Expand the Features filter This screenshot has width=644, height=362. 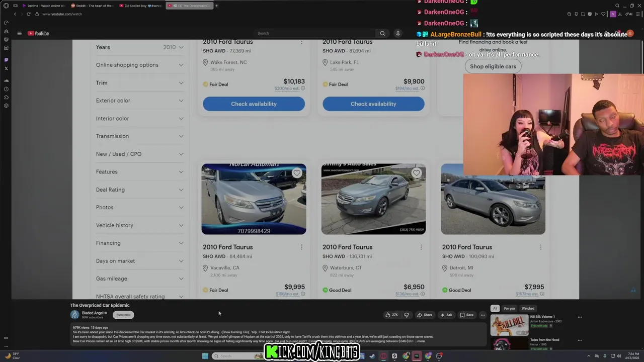(x=139, y=172)
